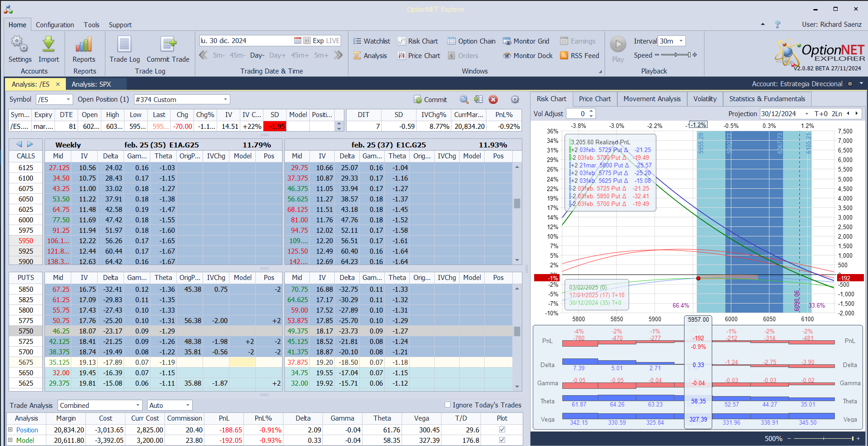Go to next expiry with right arrow
This screenshot has height=446, width=868.
tap(30, 144)
